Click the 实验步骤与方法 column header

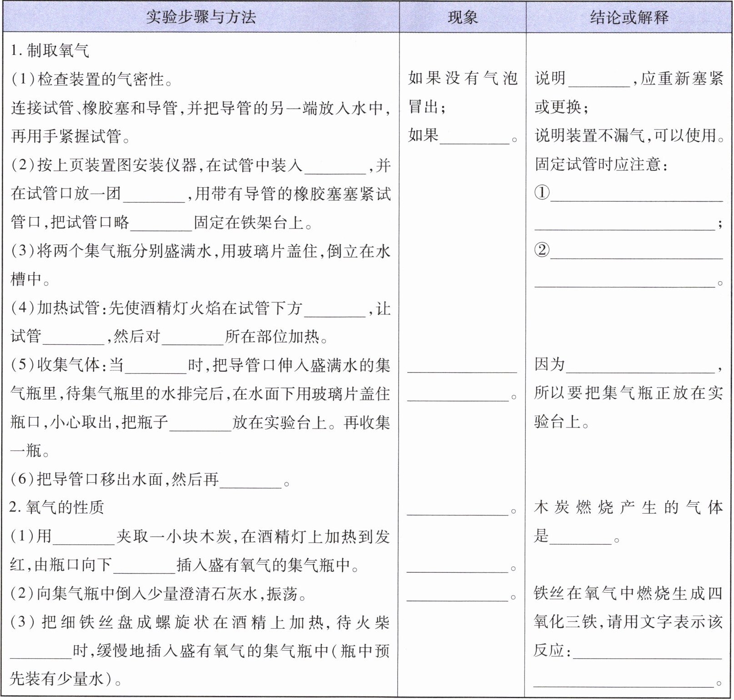pyautogui.click(x=201, y=17)
